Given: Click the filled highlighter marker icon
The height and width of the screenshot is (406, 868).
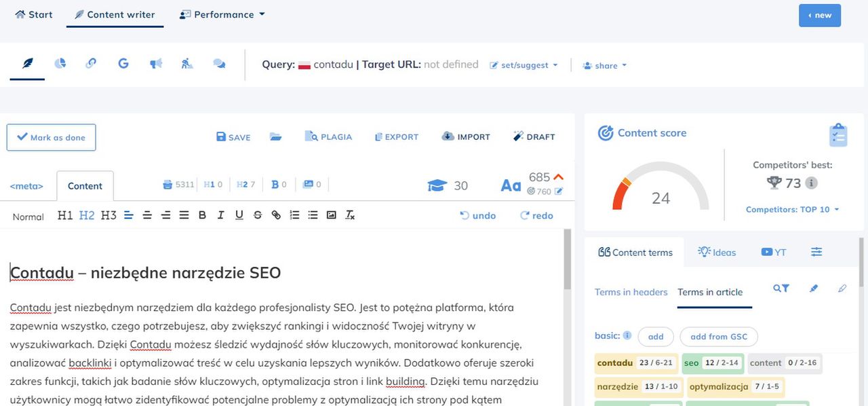Looking at the screenshot, I should coord(814,289).
